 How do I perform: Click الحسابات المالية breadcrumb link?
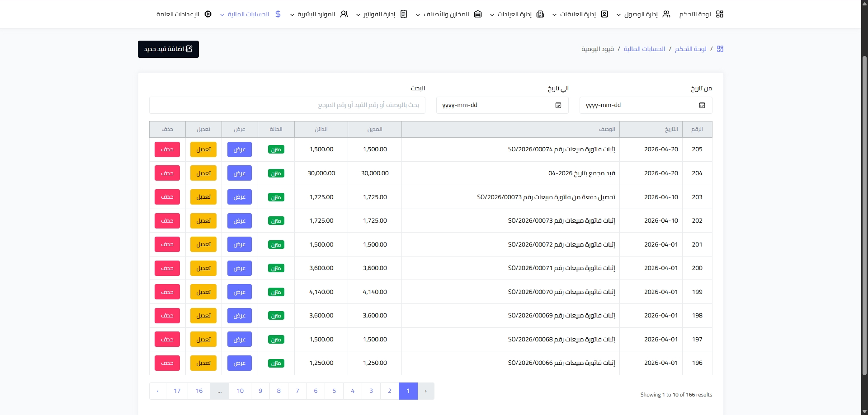[644, 49]
